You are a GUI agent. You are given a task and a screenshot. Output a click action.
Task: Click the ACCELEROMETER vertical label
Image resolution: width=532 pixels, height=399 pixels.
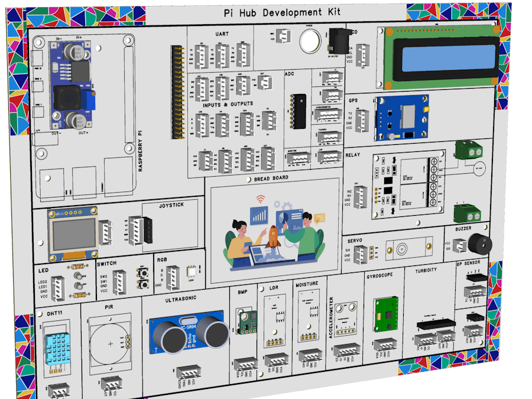click(331, 317)
